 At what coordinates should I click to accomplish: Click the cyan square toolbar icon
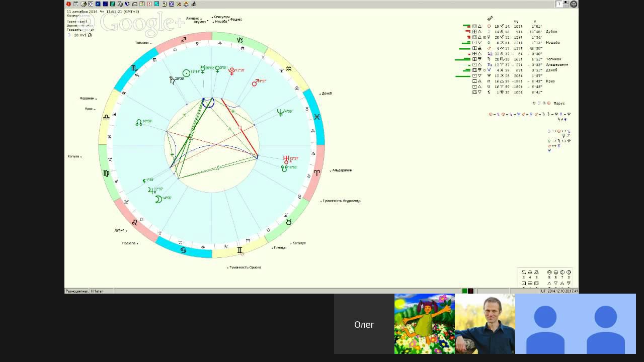pyautogui.click(x=157, y=4)
